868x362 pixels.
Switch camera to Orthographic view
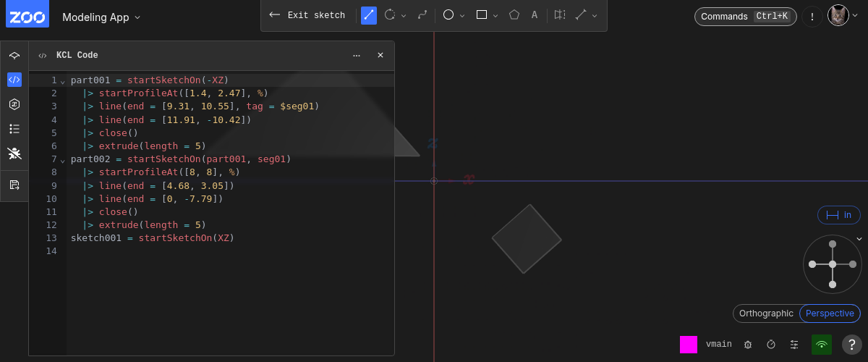tap(766, 313)
